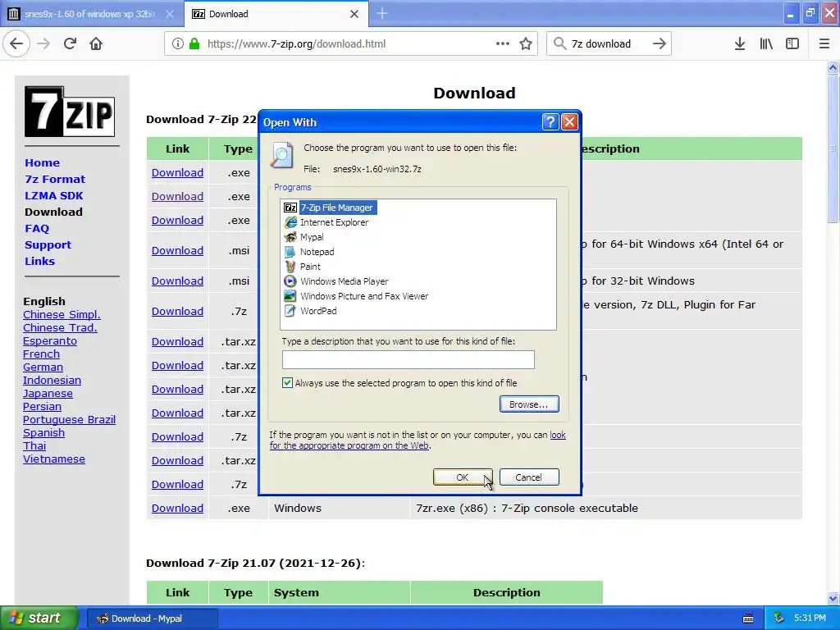Follow the look for program on Web link

click(418, 441)
